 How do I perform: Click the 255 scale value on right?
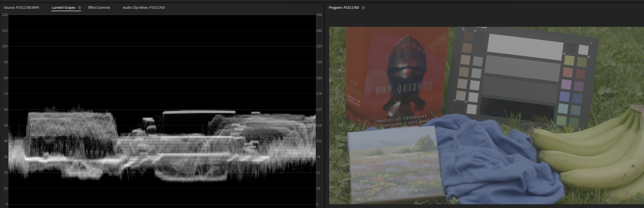pos(319,46)
